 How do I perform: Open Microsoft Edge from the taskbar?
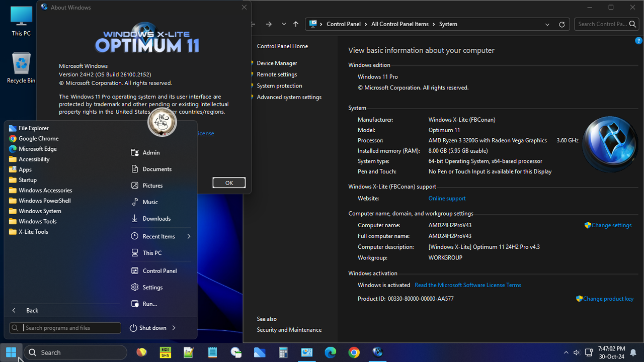pyautogui.click(x=331, y=352)
